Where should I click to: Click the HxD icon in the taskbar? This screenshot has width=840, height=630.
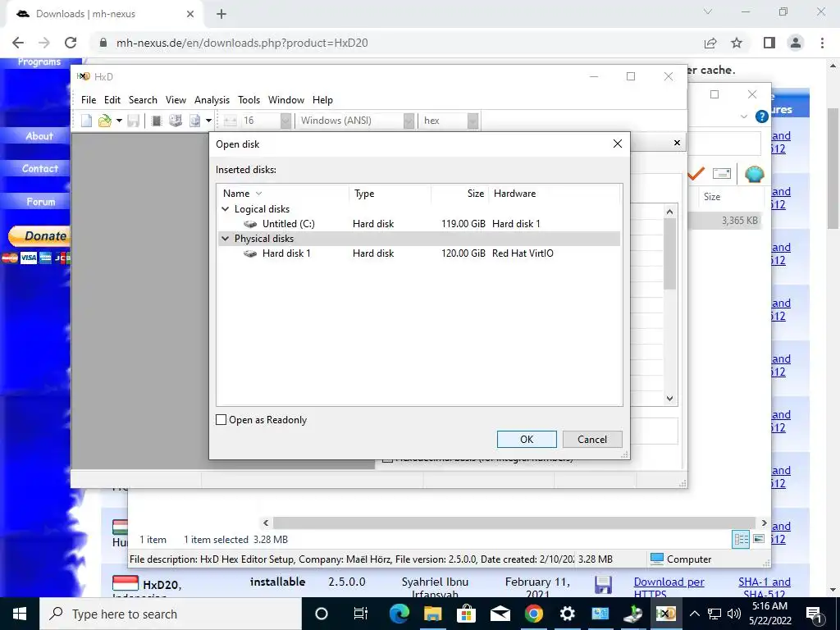click(x=666, y=614)
